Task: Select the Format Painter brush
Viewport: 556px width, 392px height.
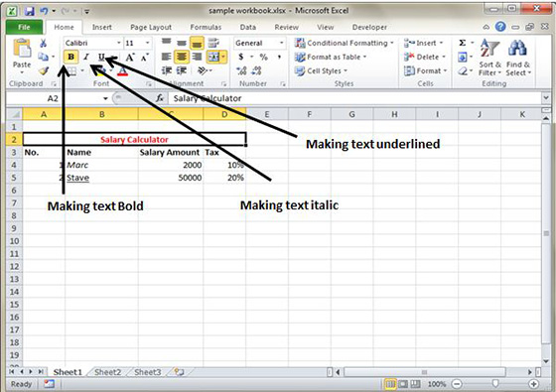Action: click(x=44, y=70)
